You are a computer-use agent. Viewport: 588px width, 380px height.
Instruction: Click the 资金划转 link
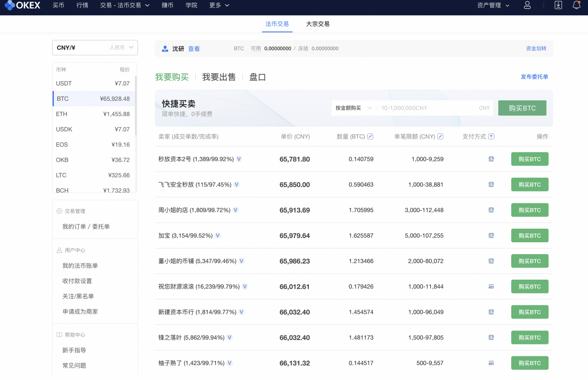point(536,49)
